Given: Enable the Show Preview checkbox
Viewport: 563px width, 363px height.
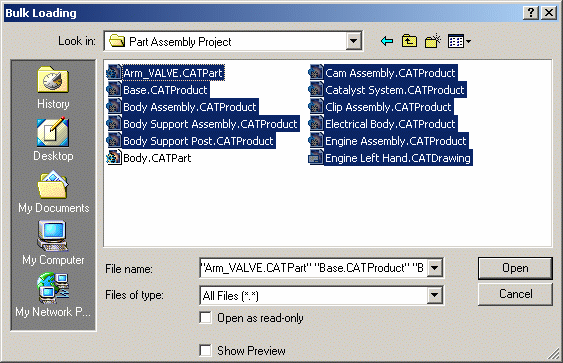Looking at the screenshot, I should point(205,350).
